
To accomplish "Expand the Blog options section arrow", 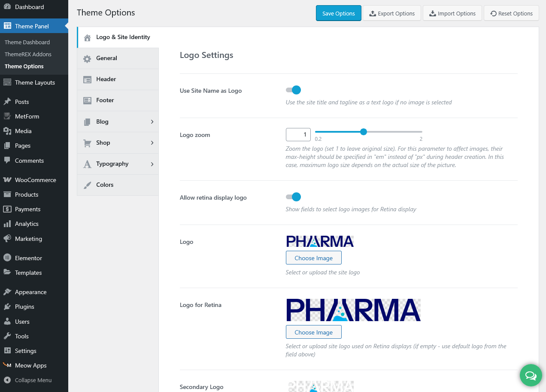I will [152, 122].
